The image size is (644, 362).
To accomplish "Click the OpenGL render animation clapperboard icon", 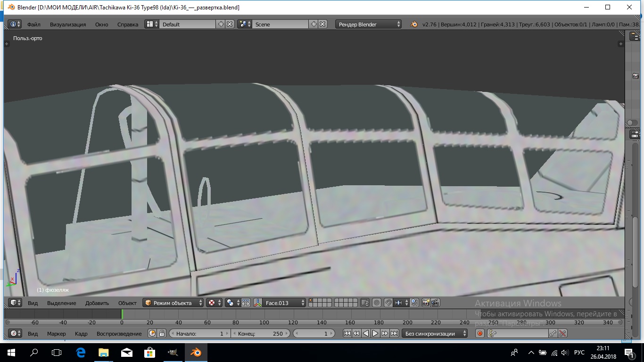I will click(x=436, y=303).
